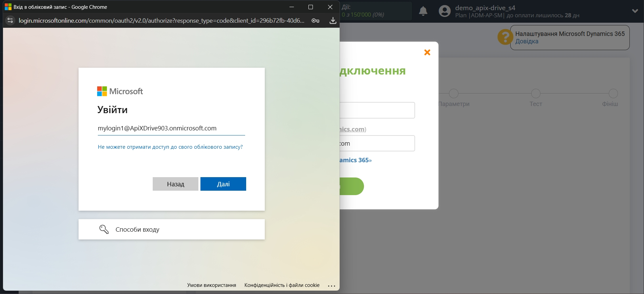Image resolution: width=644 pixels, height=294 pixels.
Task: Open the account access help link
Action: [x=170, y=147]
